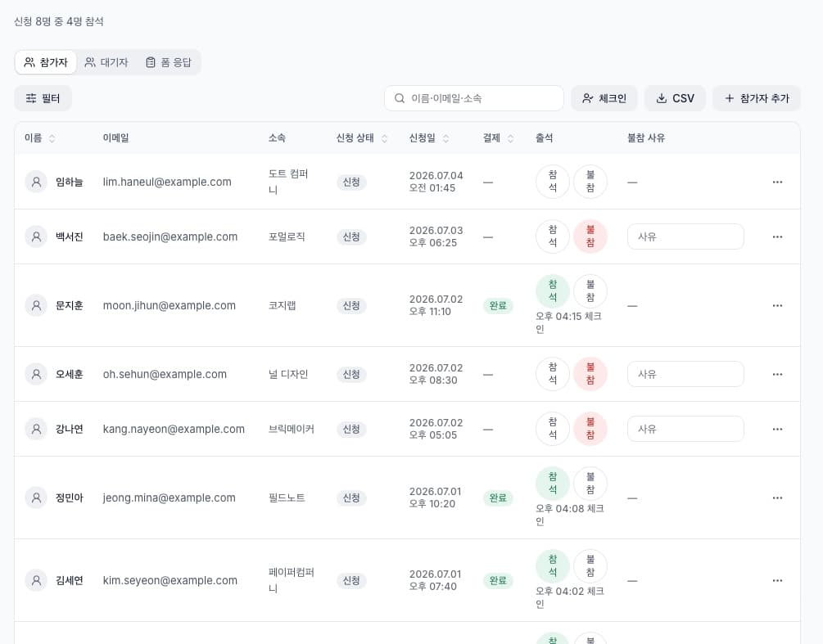Mark 임하늘 as 불참
The width and height of the screenshot is (823, 644).
(590, 182)
